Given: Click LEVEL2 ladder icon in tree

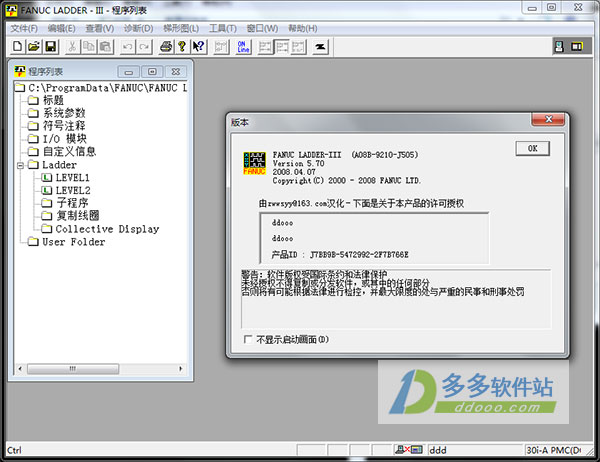Looking at the screenshot, I should coord(46,190).
